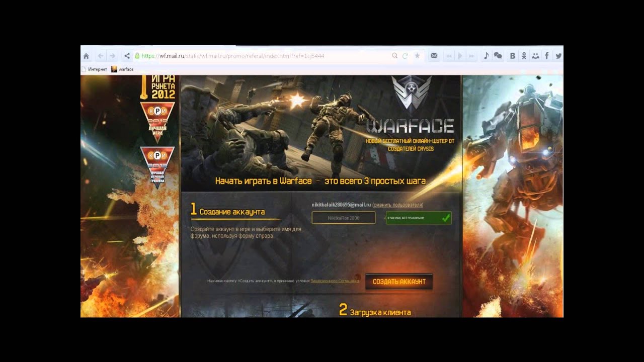Viewport: 644px width, 362px height.
Task: Click the green padlock security icon
Action: pos(137,56)
